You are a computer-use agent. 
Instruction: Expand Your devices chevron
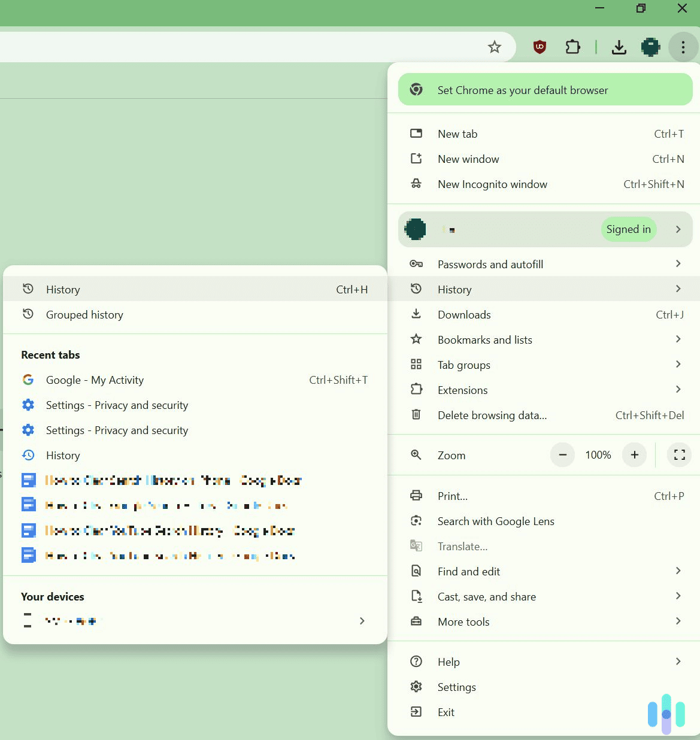(362, 621)
